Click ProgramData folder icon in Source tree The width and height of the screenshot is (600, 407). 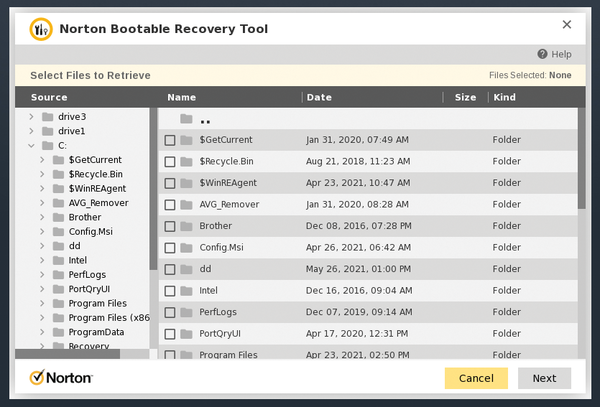click(x=58, y=332)
